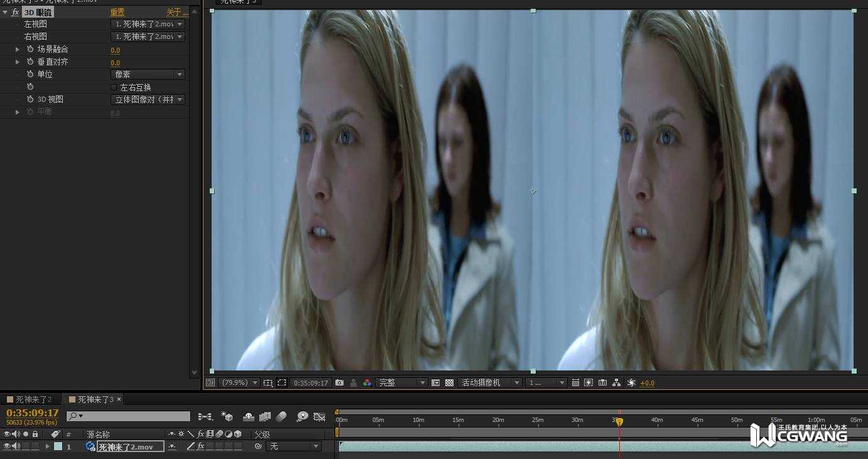Click the 关于 link of the effect
This screenshot has height=459, width=868.
click(176, 12)
